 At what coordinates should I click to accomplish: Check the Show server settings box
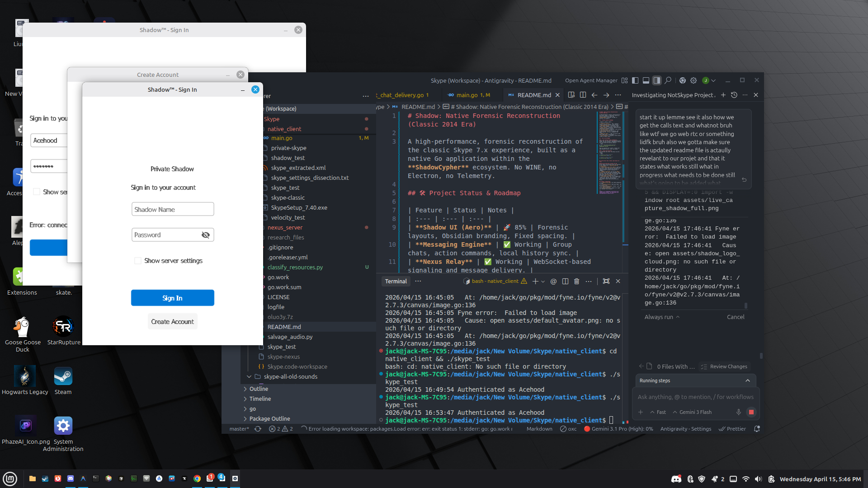(138, 261)
